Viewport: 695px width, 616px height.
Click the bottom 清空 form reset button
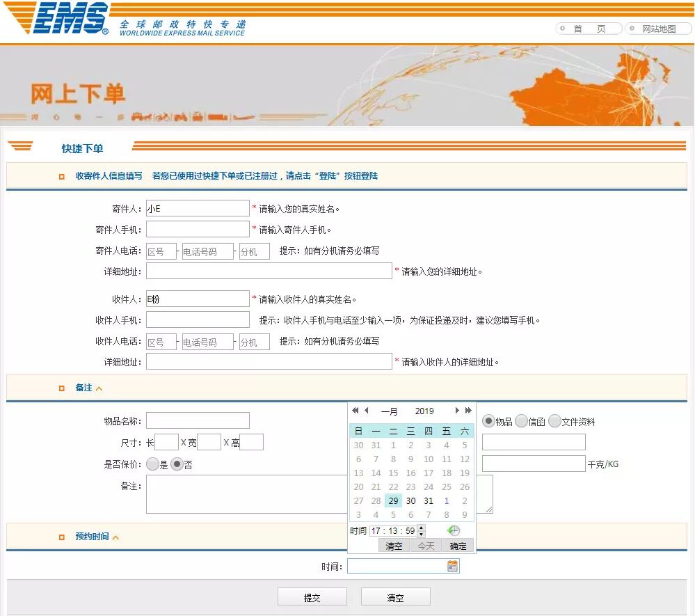[x=395, y=597]
